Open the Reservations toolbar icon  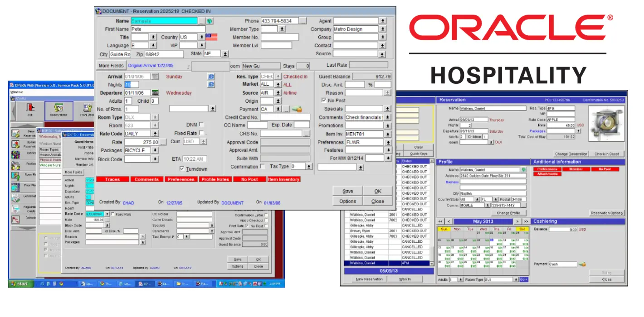[58, 110]
